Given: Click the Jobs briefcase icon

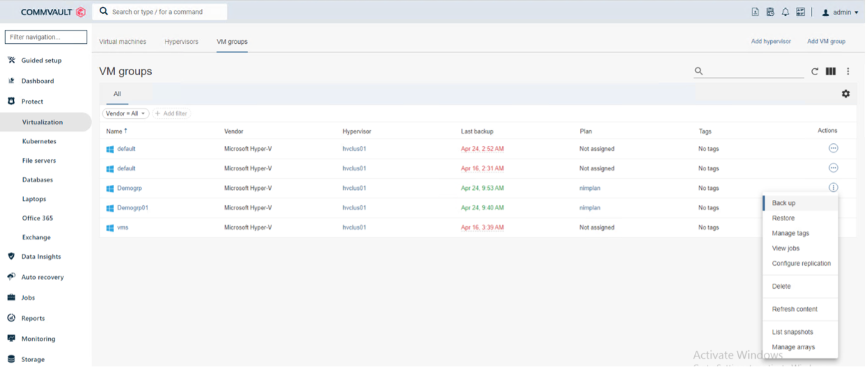Looking at the screenshot, I should (11, 298).
